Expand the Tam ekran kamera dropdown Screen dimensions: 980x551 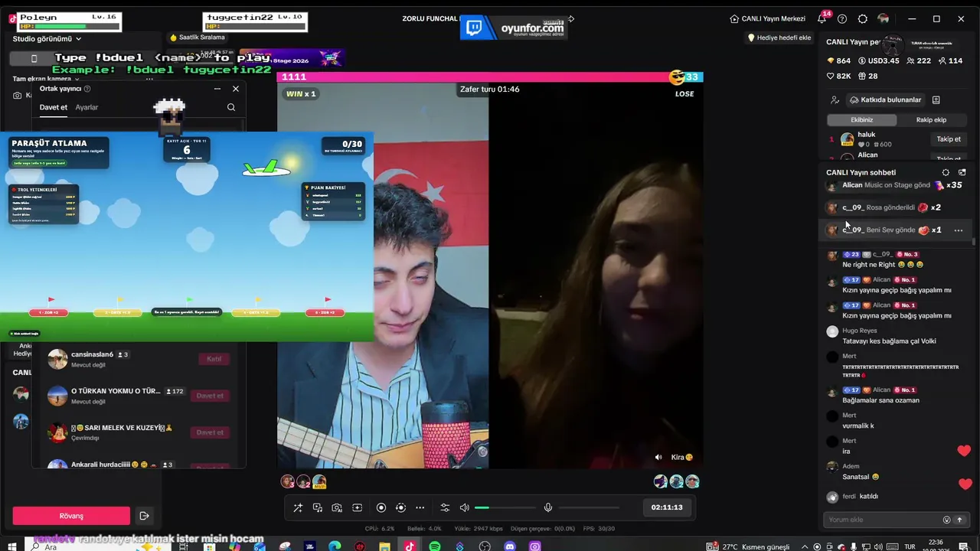tap(46, 79)
